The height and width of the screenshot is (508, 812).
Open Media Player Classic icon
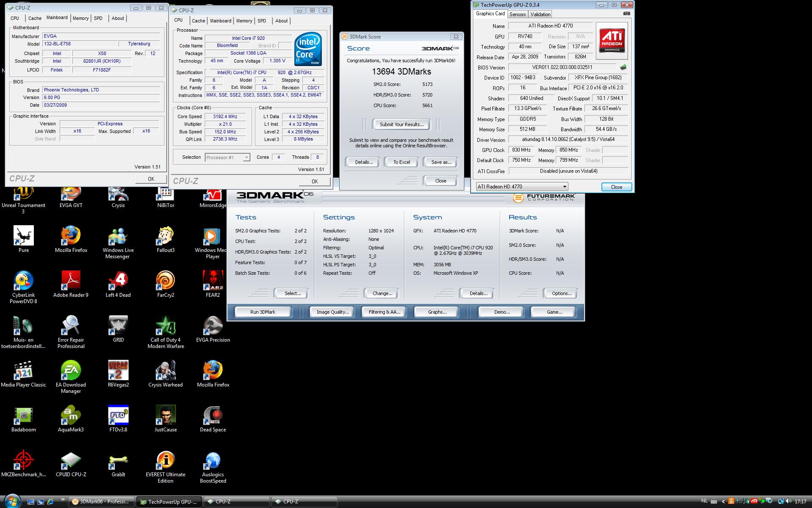[x=24, y=374]
